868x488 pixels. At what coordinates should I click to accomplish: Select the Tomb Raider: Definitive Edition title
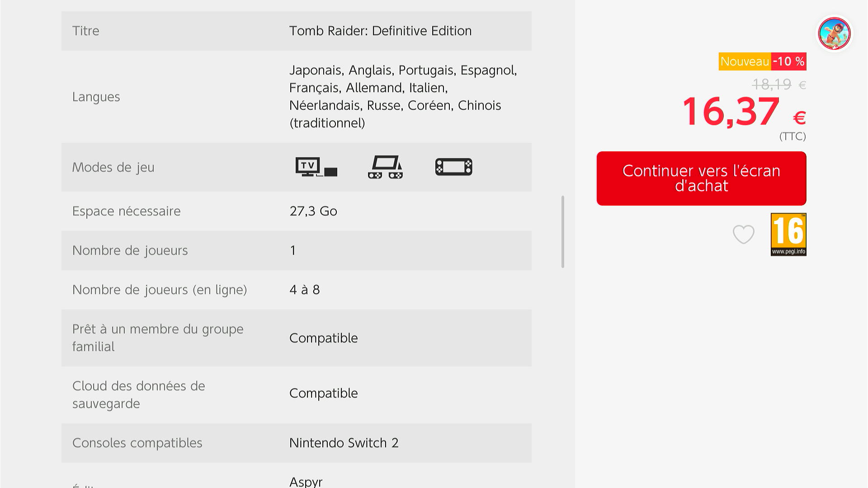point(380,31)
